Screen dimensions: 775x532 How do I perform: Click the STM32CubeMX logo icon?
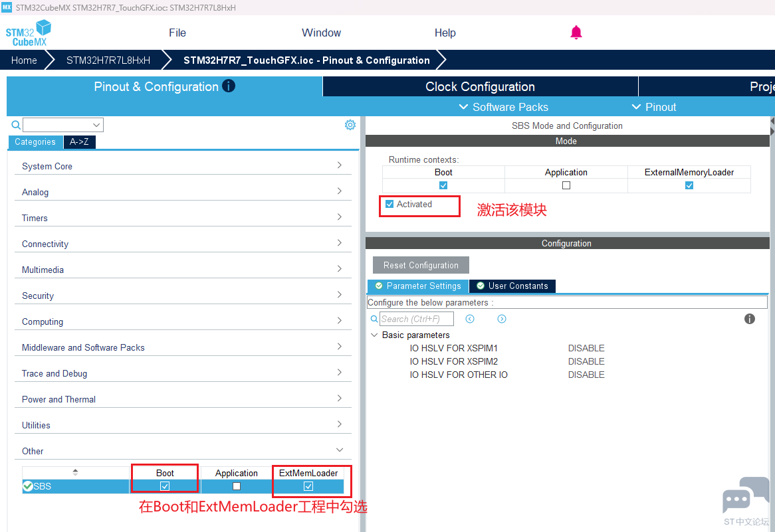[29, 33]
